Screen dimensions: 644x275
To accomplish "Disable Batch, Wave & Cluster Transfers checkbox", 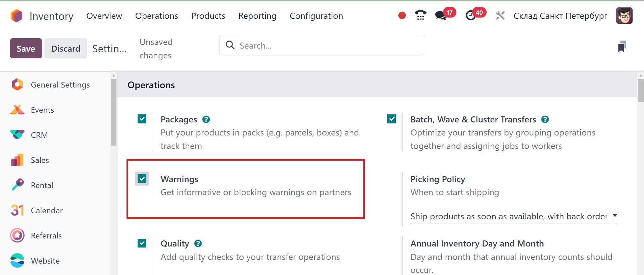I will point(392,119).
